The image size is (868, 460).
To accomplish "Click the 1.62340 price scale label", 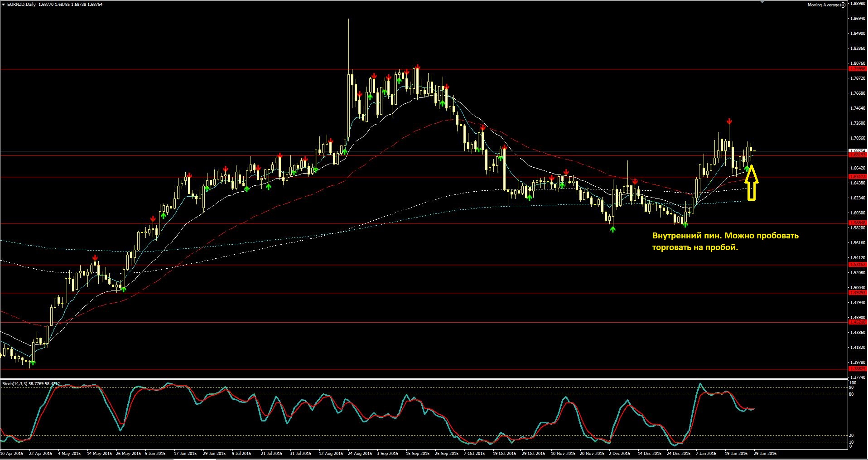I will (858, 198).
